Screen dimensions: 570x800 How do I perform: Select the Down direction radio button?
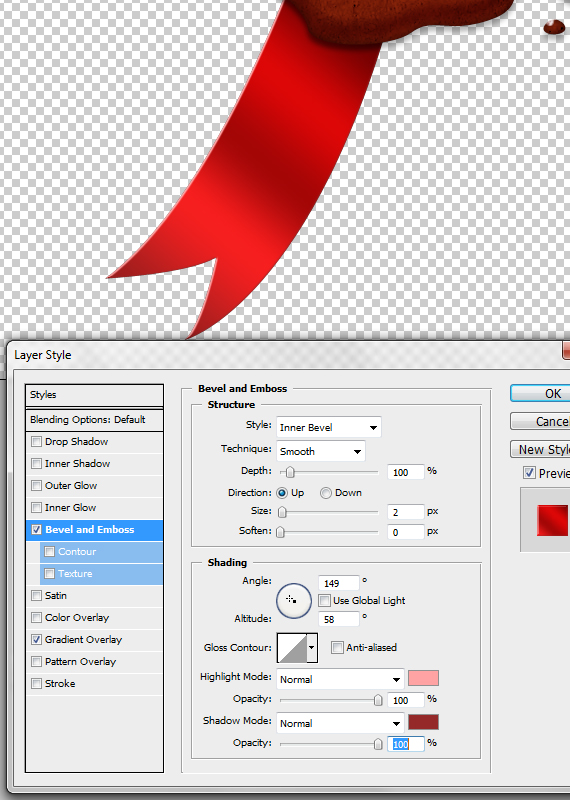326,493
